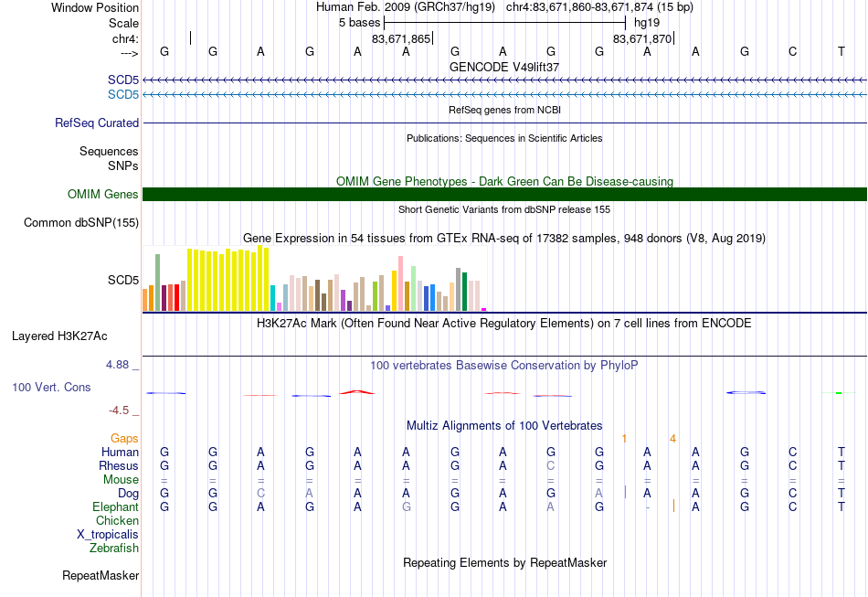This screenshot has height=597, width=868.
Task: Click the dark green GTEx expression bar
Action: (x=464, y=292)
